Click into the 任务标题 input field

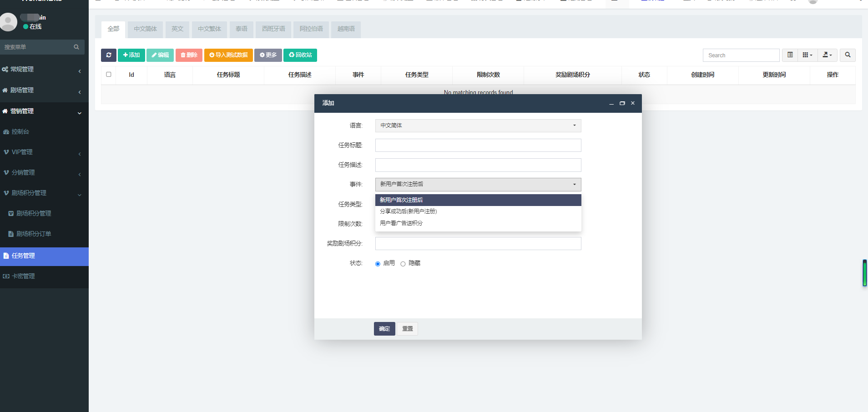pos(478,146)
